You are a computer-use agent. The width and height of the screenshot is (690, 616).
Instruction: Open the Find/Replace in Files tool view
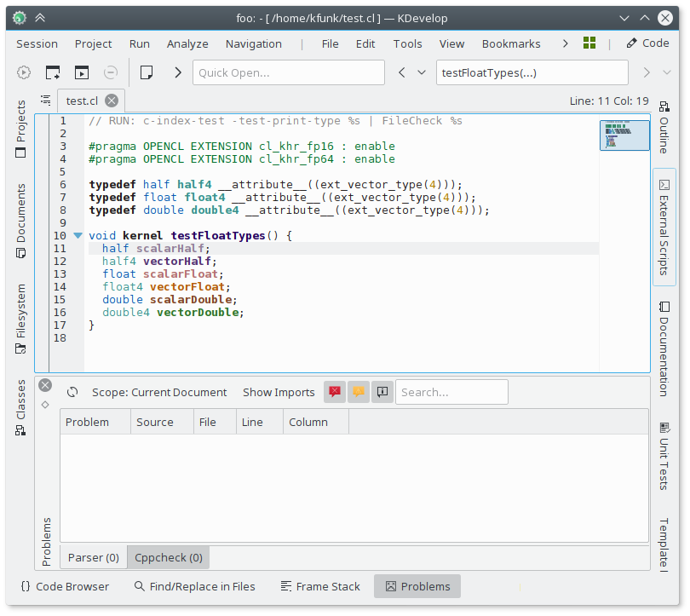pyautogui.click(x=194, y=586)
